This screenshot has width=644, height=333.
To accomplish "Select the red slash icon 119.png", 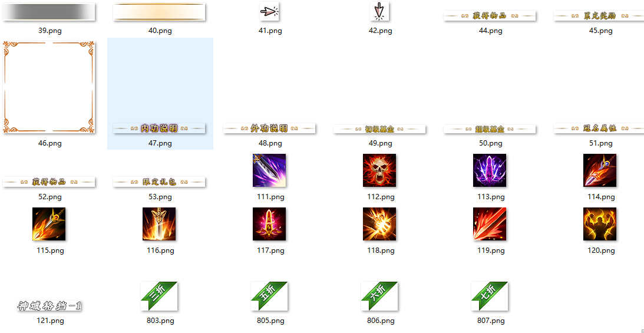I will coord(490,224).
